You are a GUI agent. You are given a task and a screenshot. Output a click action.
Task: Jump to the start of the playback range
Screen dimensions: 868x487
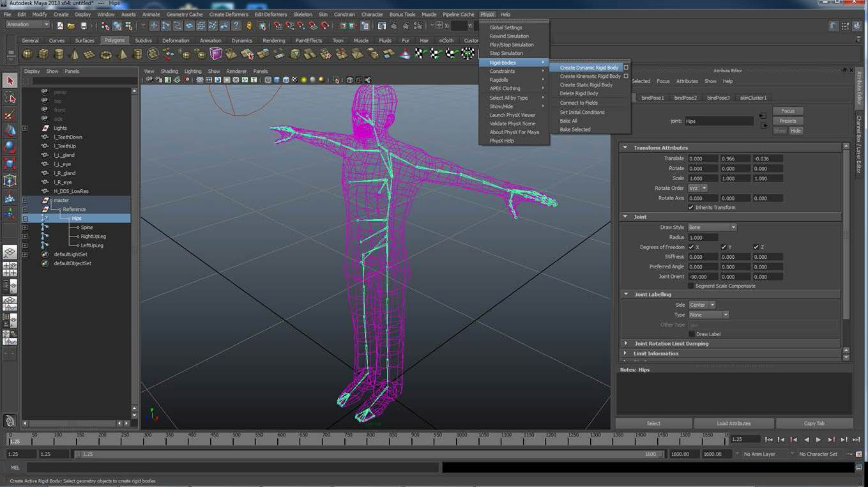(769, 440)
